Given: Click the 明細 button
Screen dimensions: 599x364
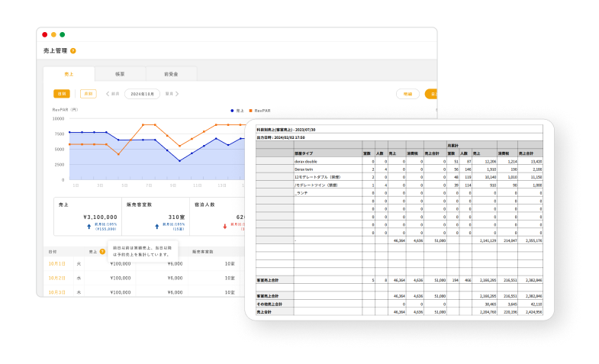Looking at the screenshot, I should 407,94.
